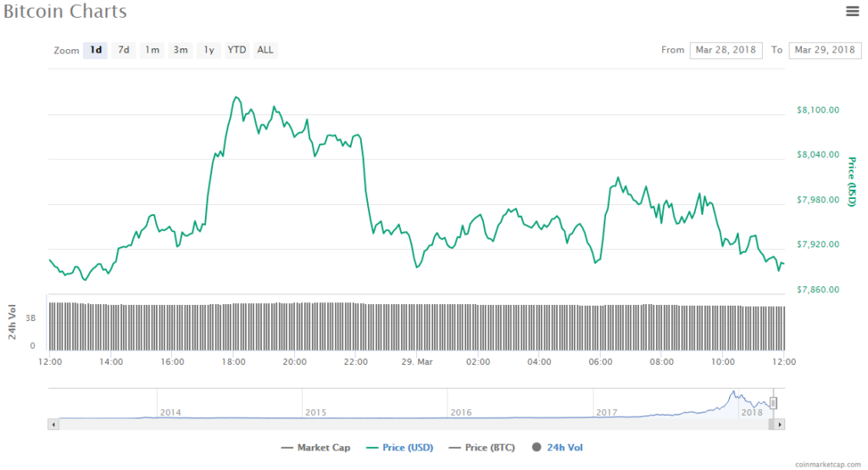The image size is (868, 470).
Task: Click the 2018 navigator timeline label
Action: tap(752, 412)
